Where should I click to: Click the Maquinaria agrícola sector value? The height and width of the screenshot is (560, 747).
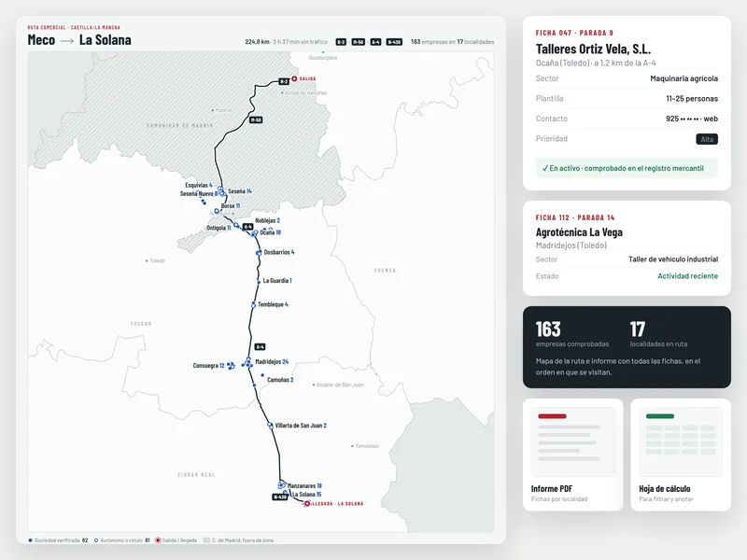click(x=684, y=78)
